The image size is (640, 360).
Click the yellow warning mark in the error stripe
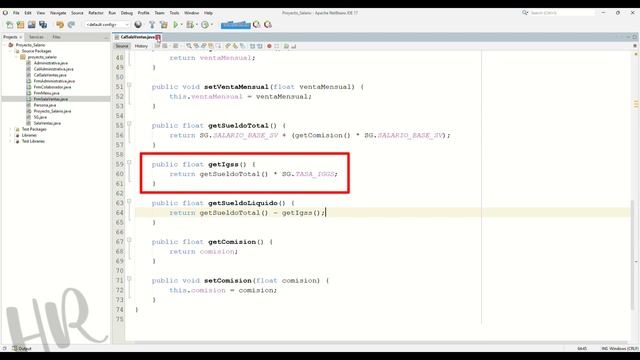coord(636,104)
